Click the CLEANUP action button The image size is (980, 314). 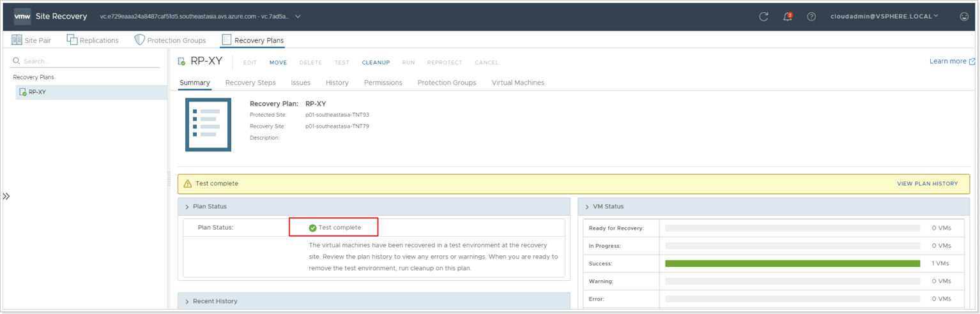click(x=376, y=63)
